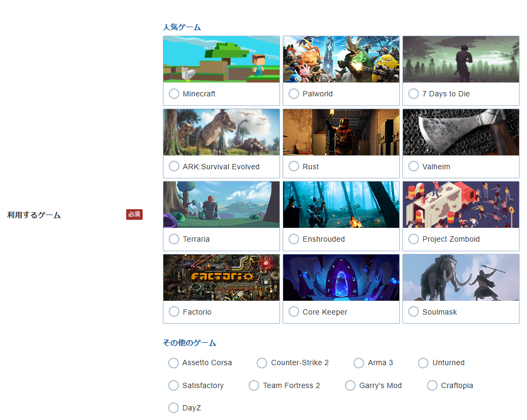Click the Garry's Mod label text
The image size is (527, 420).
click(x=381, y=386)
